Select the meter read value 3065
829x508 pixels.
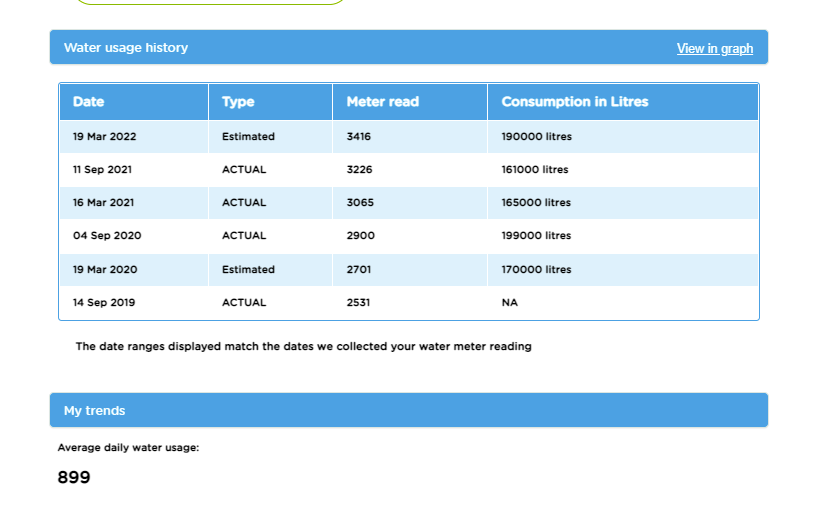(360, 203)
